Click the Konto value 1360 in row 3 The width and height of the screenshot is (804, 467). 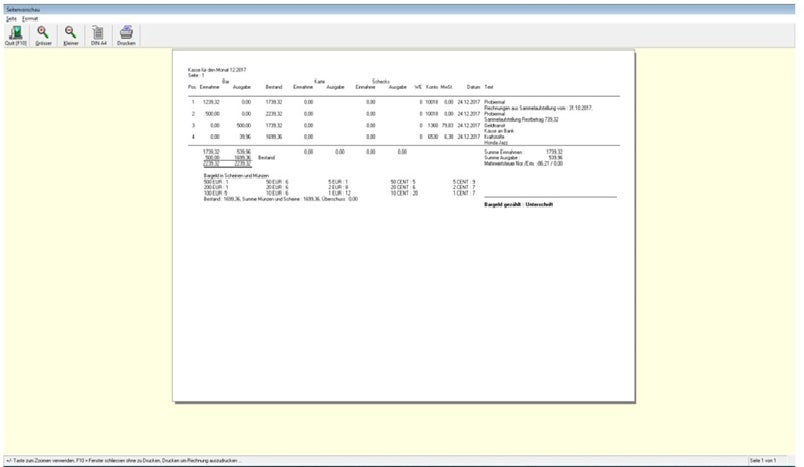(433, 126)
